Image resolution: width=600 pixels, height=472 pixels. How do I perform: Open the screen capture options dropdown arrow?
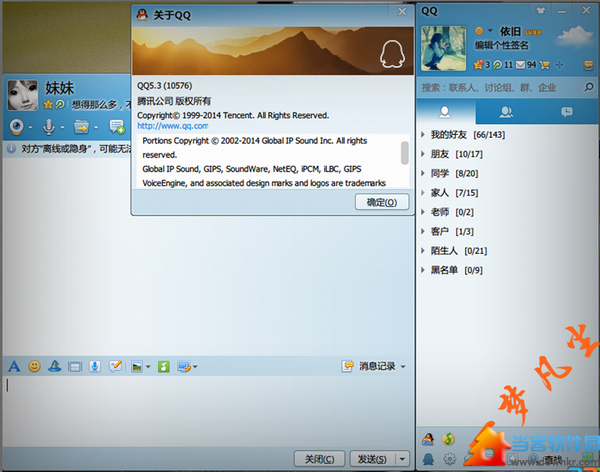(195, 367)
